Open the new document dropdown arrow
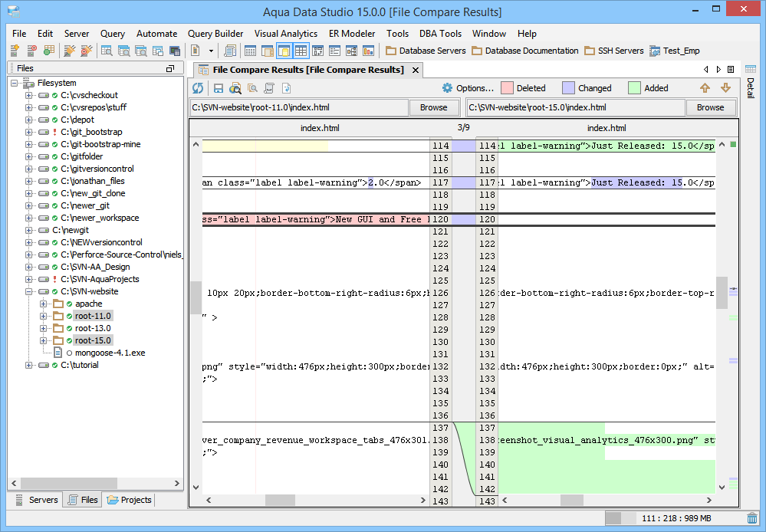The image size is (766, 532). click(210, 51)
